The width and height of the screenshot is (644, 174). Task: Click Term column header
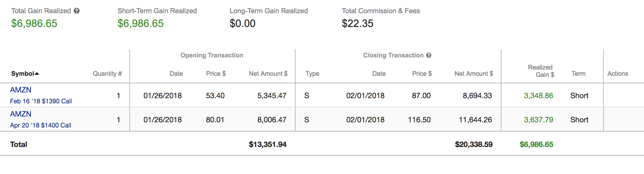point(578,74)
